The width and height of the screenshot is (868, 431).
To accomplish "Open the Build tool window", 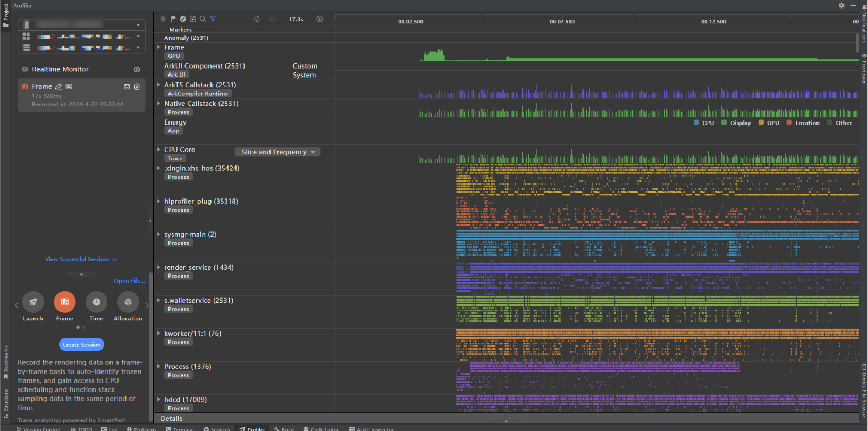I will pos(284,428).
